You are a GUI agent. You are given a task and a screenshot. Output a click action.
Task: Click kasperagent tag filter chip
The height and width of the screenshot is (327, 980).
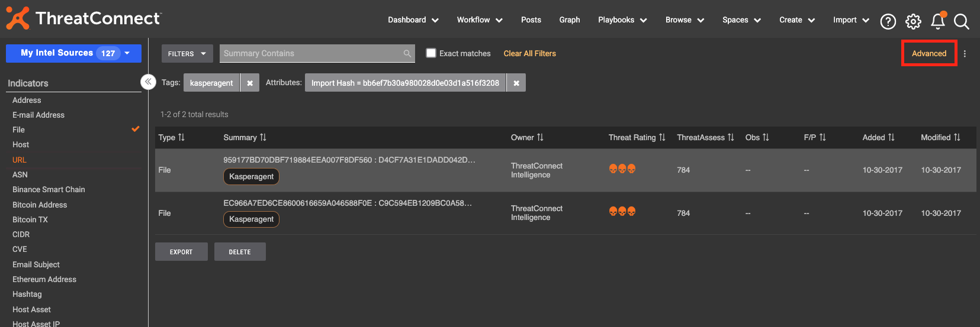[x=211, y=83]
